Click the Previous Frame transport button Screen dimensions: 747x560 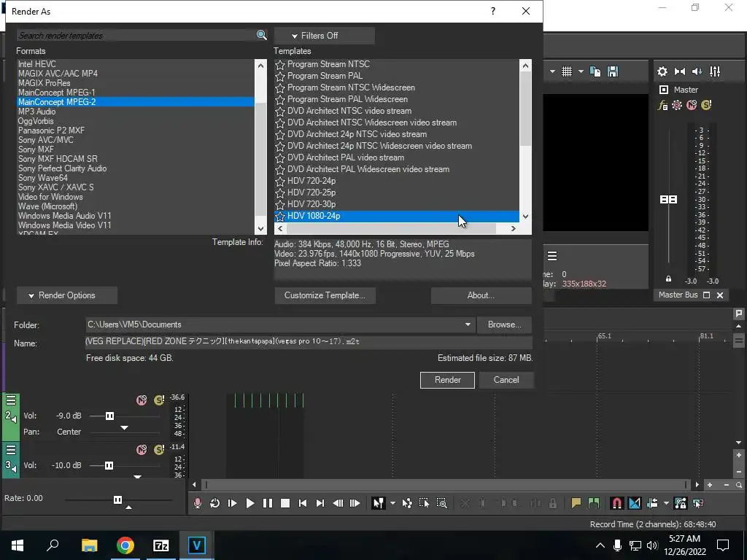(338, 503)
